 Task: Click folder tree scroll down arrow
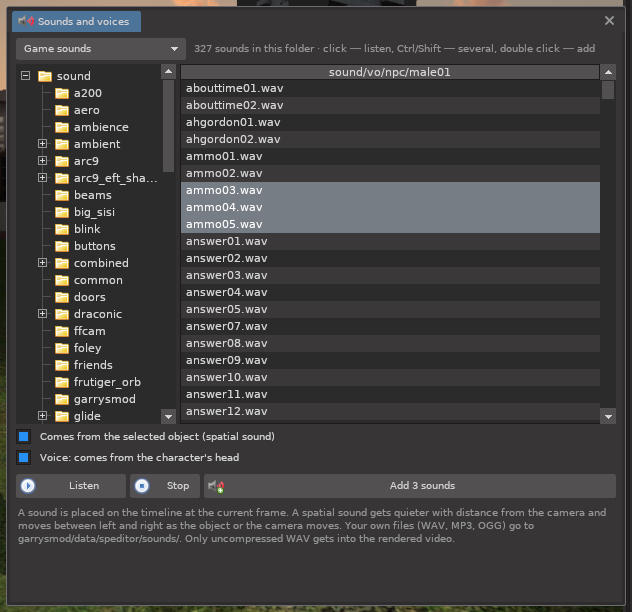click(x=168, y=416)
